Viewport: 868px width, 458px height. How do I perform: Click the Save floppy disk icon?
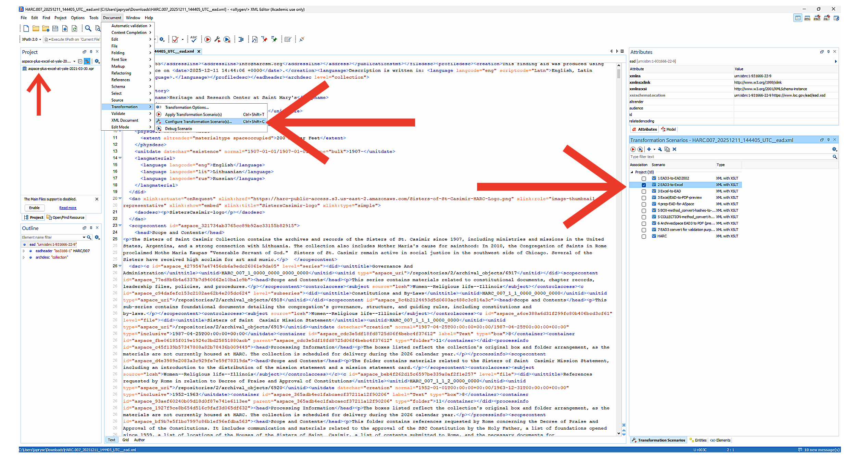coord(55,28)
